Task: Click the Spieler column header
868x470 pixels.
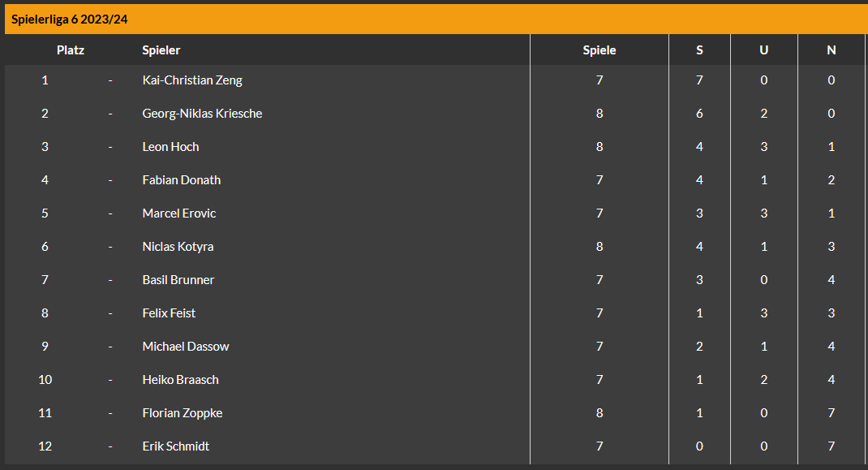Action: point(161,50)
